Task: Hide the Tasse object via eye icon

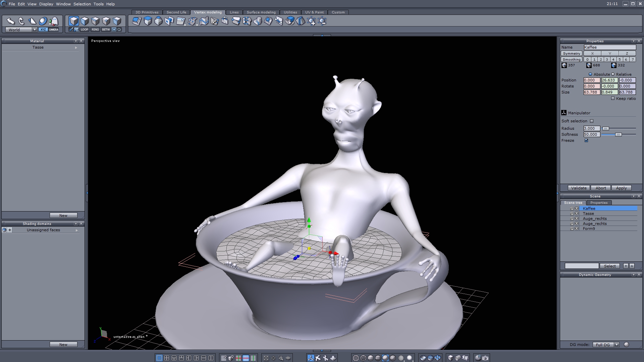Action: pos(577,214)
